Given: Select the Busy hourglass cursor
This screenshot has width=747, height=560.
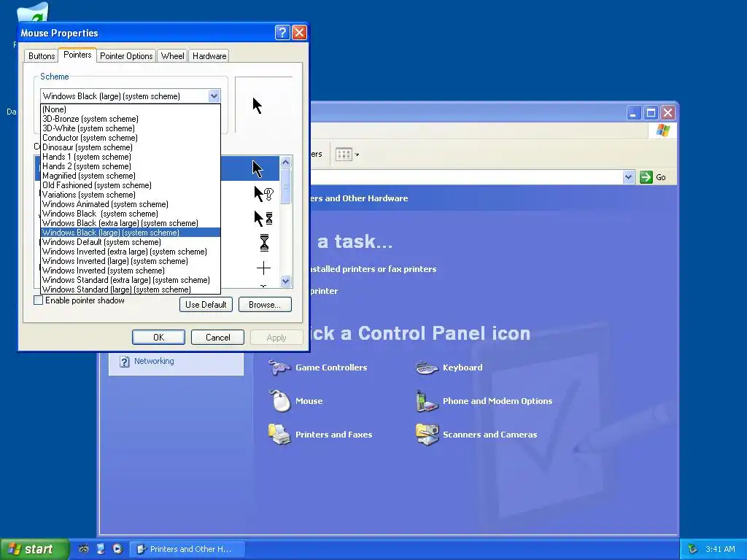Looking at the screenshot, I should tap(264, 242).
